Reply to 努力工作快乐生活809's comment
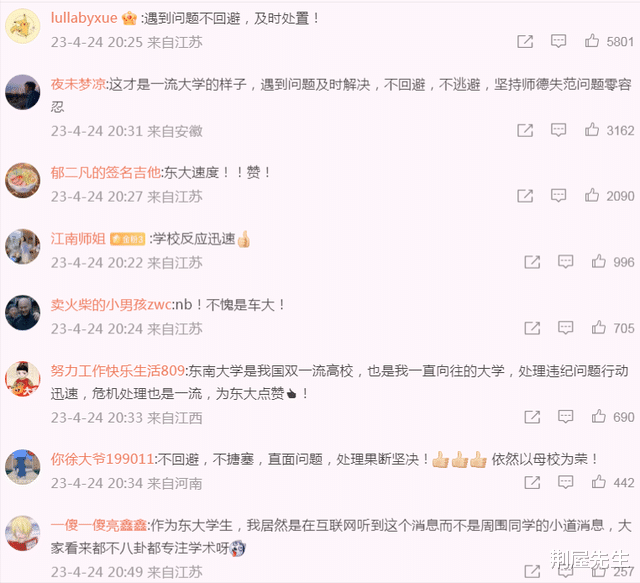Viewport: 640px width, 583px height. tap(565, 416)
